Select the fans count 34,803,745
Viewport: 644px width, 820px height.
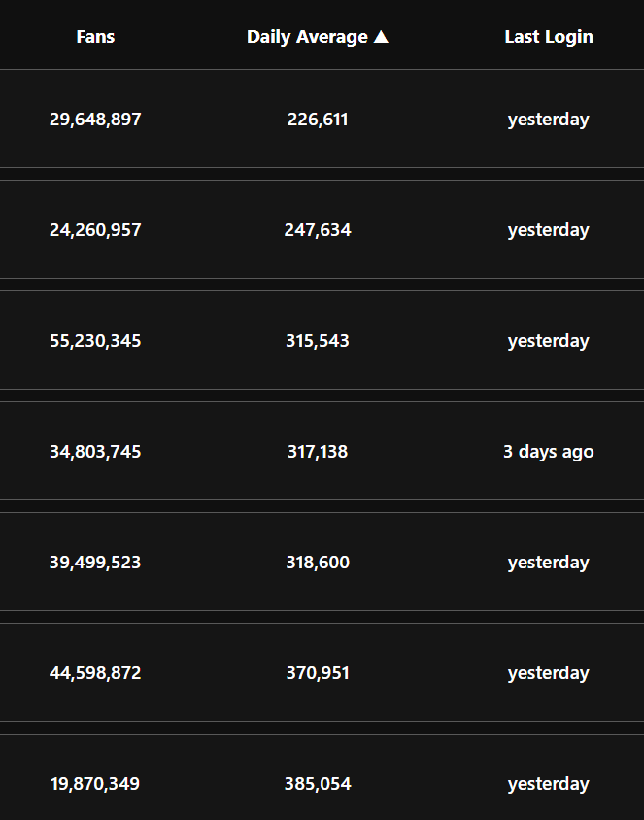(x=95, y=452)
